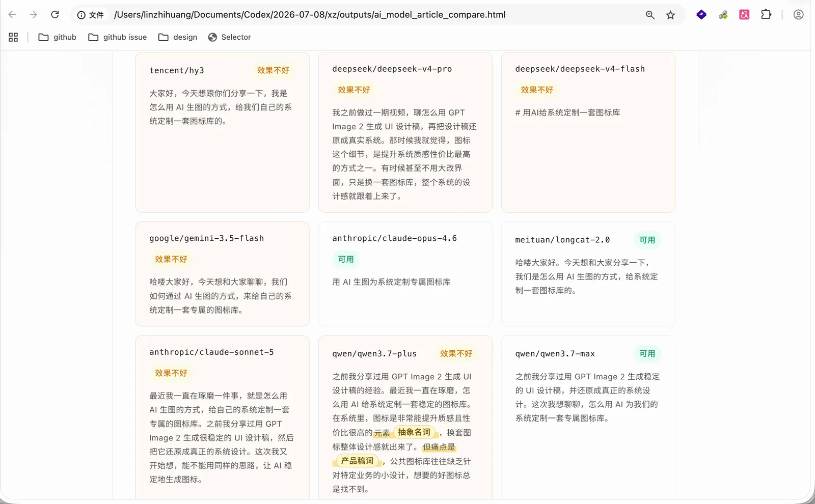Viewport: 815px width, 504px height.
Task: Click the tencent/hy3 model title
Action: 177,70
